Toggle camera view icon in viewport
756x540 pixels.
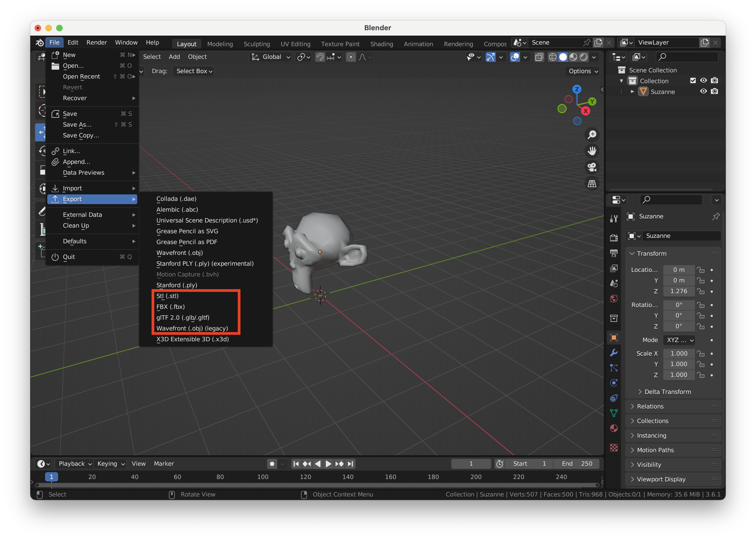[592, 167]
